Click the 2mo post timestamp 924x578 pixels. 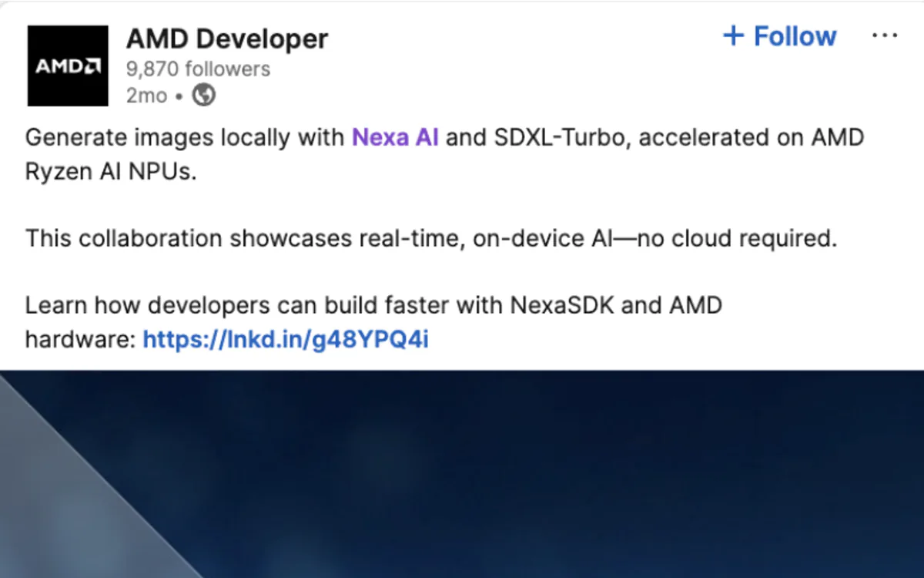coord(146,96)
